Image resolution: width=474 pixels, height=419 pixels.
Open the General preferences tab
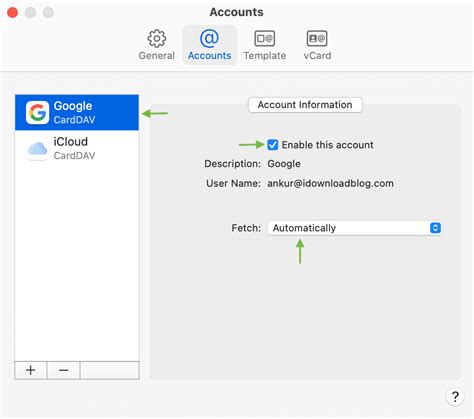[156, 45]
